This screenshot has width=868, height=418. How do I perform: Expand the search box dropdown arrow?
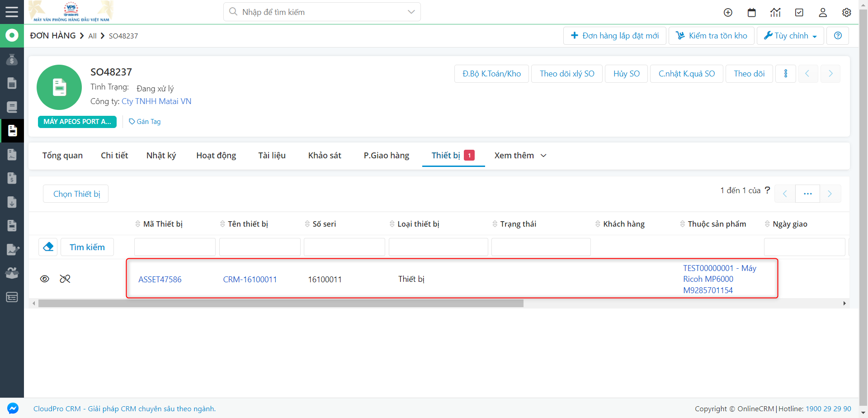411,12
